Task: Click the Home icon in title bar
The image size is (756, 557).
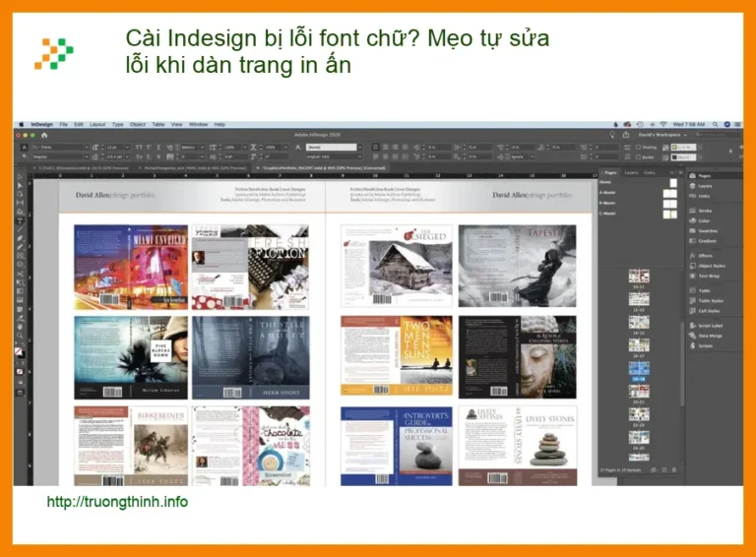Action: pos(44,136)
